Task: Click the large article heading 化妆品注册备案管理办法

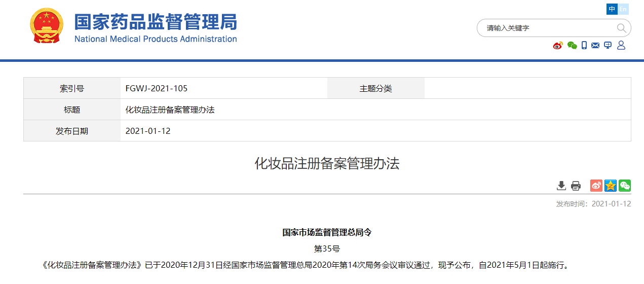Action: tap(327, 163)
